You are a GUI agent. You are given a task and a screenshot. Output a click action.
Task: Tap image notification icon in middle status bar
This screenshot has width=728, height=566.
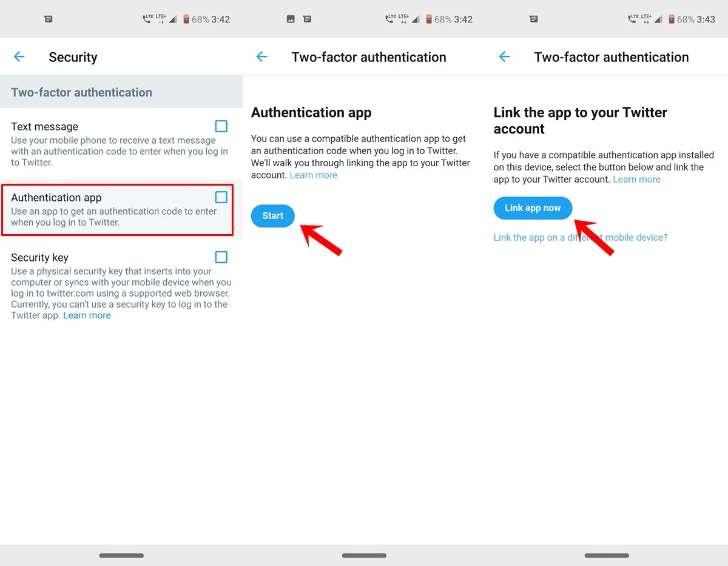pyautogui.click(x=291, y=19)
